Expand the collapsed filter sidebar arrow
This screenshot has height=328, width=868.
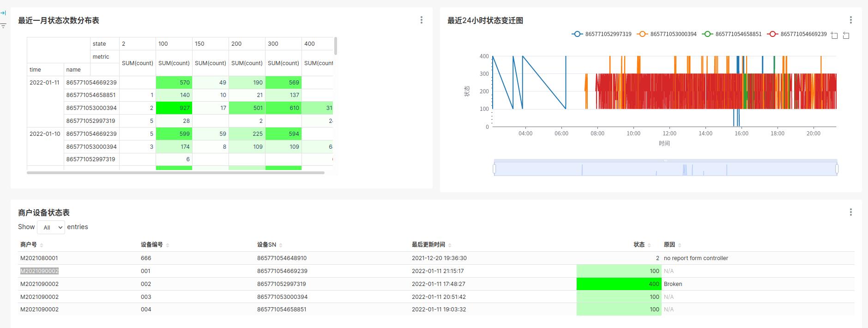click(x=3, y=13)
